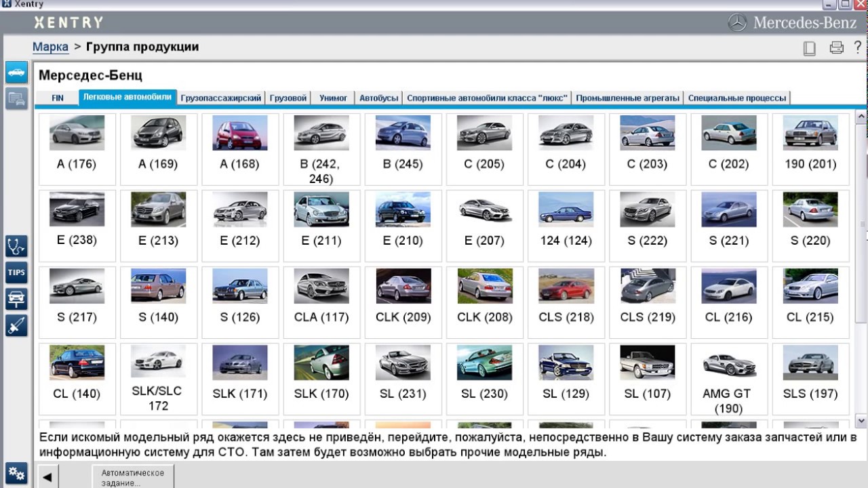This screenshot has height=488, width=868.
Task: Pick the B (245) model tile
Action: pos(403,149)
